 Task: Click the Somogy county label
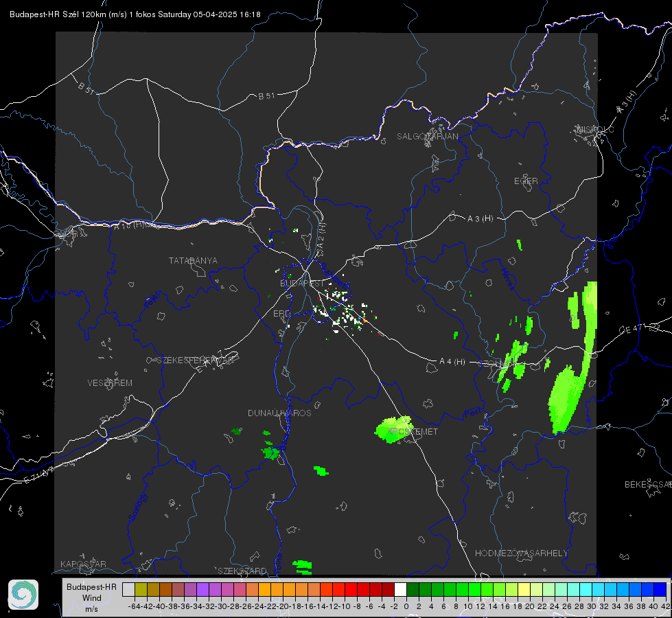pos(138,507)
